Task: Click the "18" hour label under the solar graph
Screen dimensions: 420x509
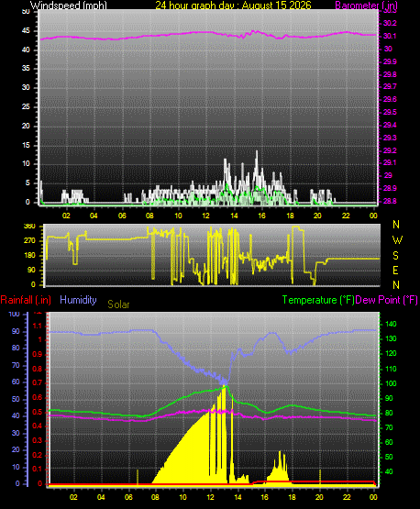Action: [x=293, y=497]
